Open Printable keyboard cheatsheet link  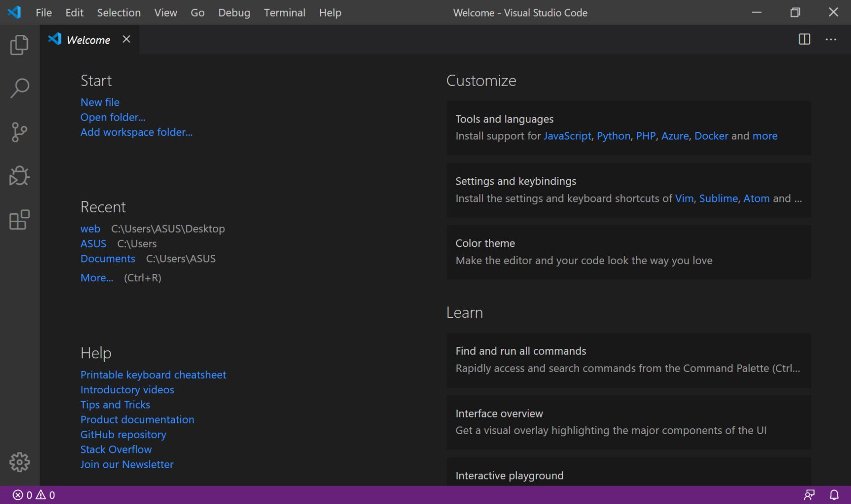click(153, 375)
